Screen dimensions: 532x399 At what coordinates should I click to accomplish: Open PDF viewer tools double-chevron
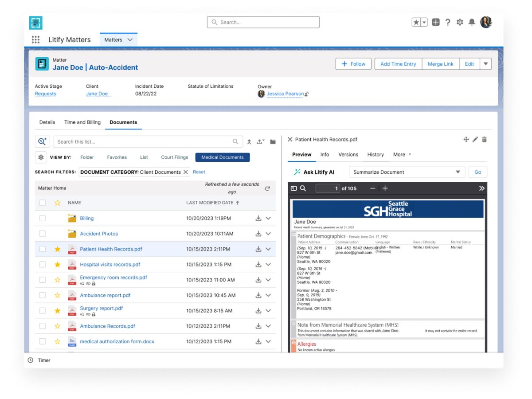point(482,188)
